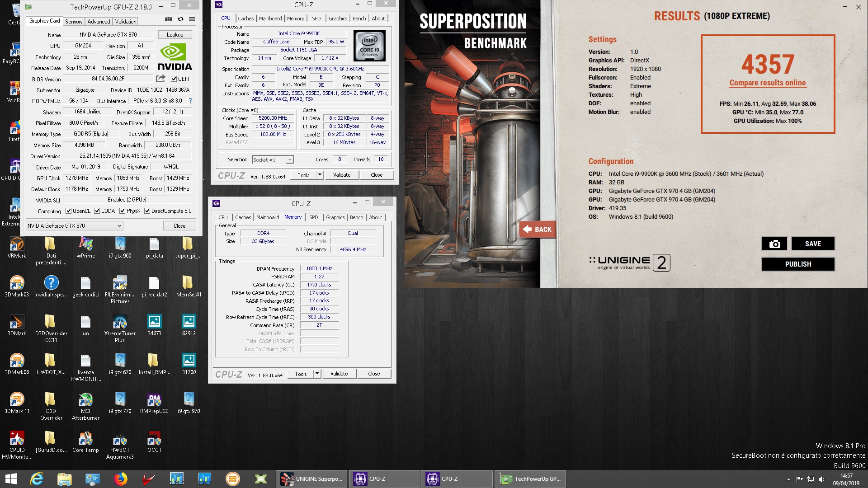Click the BACK button in Superposition
Viewport: 868px width, 488px height.
[x=538, y=230]
